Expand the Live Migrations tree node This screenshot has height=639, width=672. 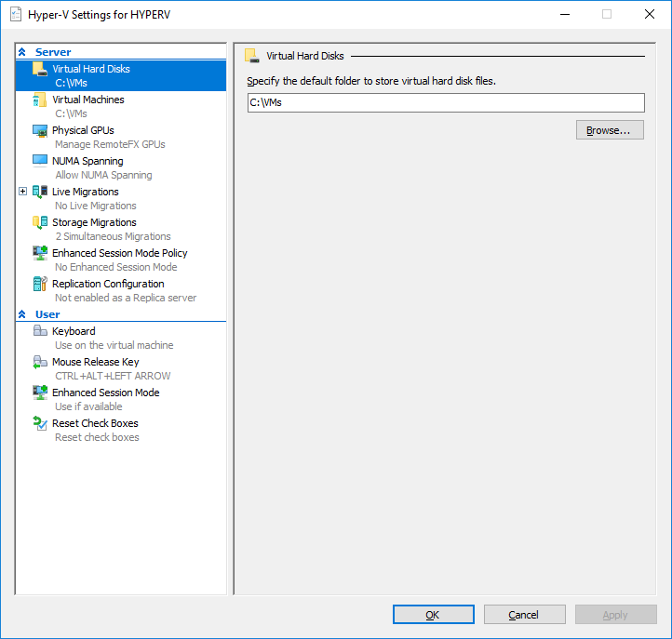pos(22,191)
